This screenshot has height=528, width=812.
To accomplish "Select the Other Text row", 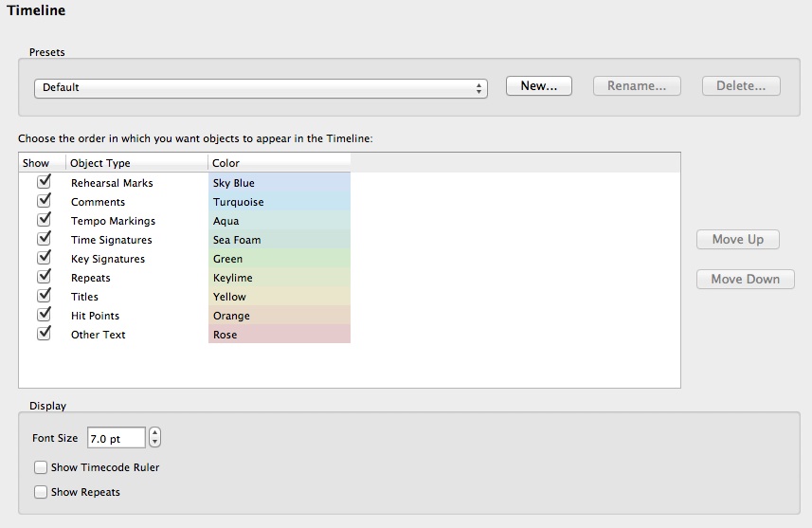I will click(x=98, y=335).
